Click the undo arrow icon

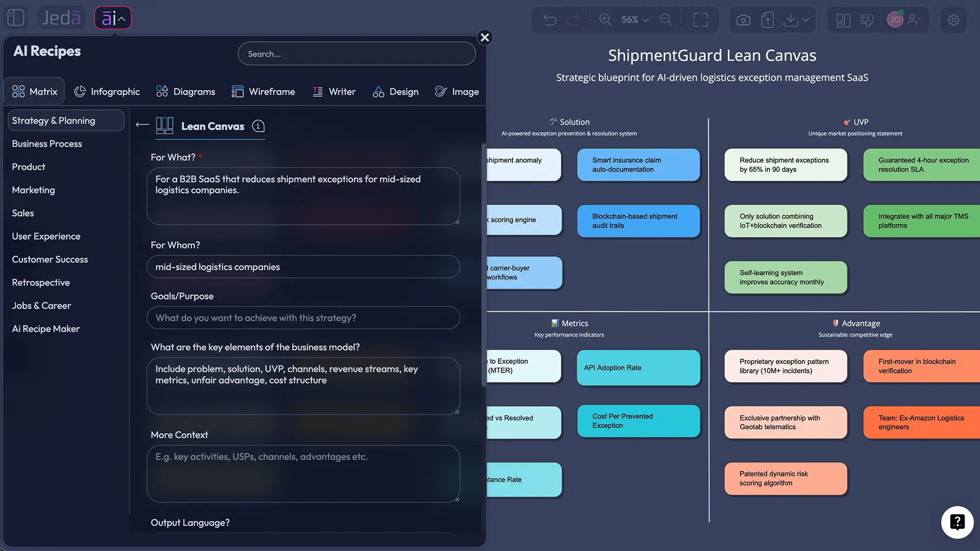pos(550,19)
